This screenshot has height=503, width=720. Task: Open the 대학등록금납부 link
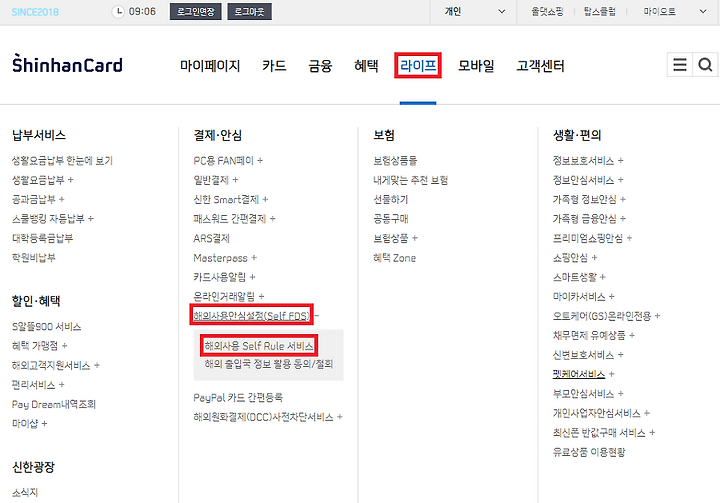(x=42, y=238)
